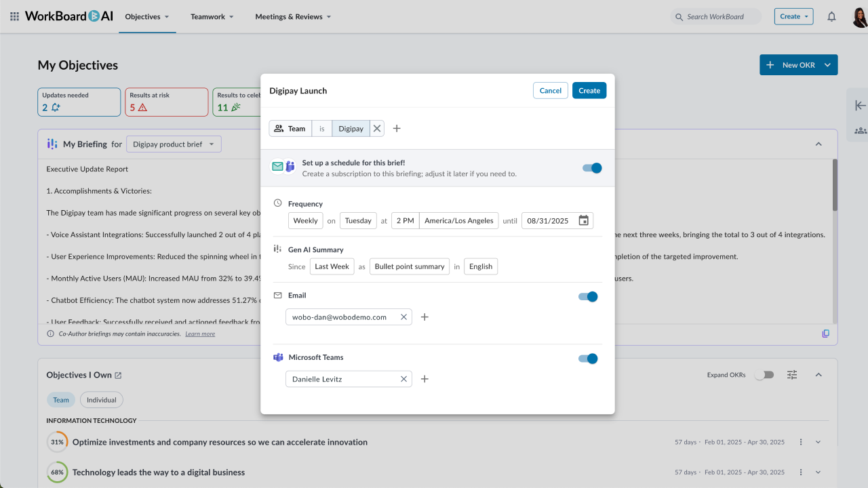This screenshot has width=868, height=488.
Task: Select the Individual tab
Action: 102,400
